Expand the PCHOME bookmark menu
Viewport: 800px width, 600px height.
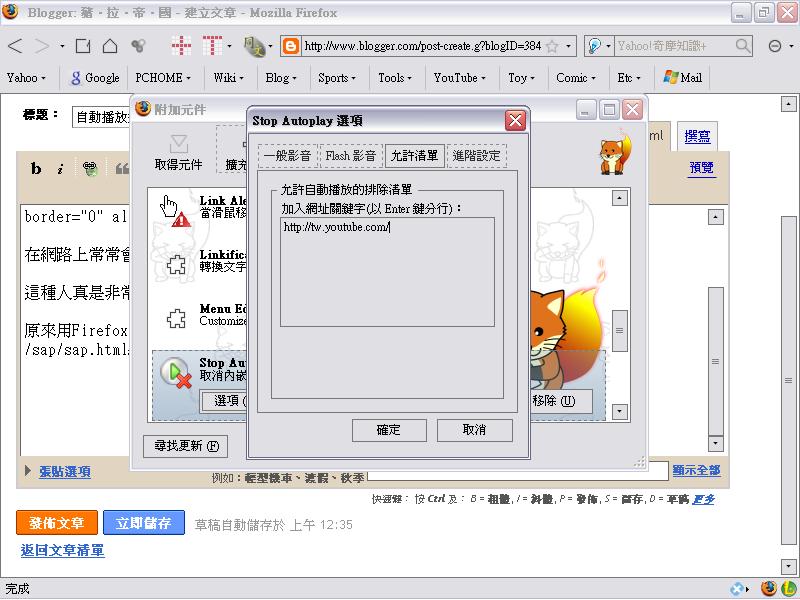163,78
